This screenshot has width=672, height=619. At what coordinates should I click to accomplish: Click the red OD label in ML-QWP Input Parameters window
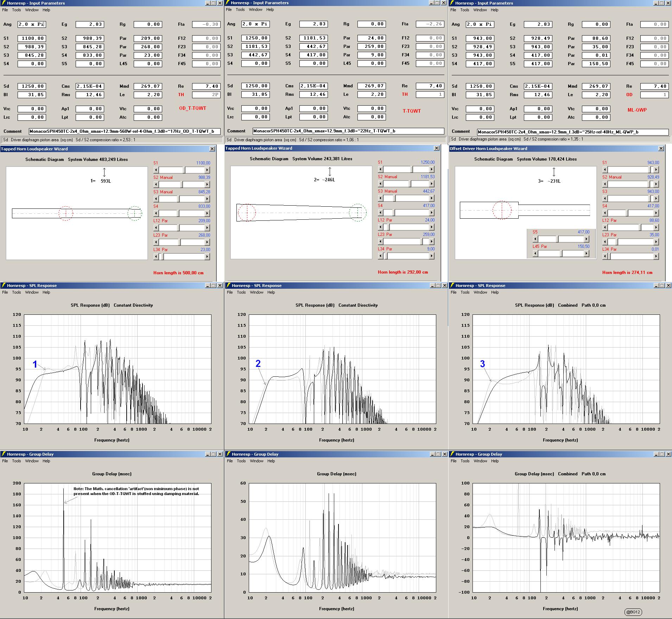(629, 95)
